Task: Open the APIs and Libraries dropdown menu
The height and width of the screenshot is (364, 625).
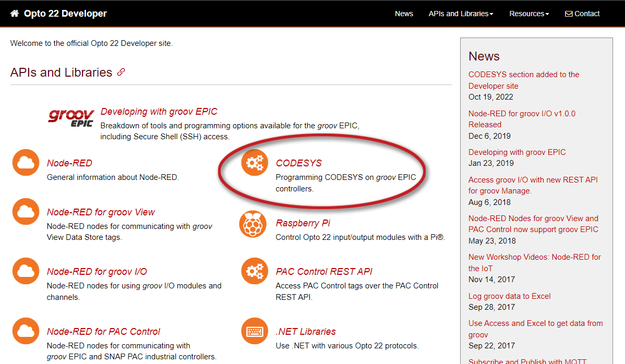Action: pos(461,14)
